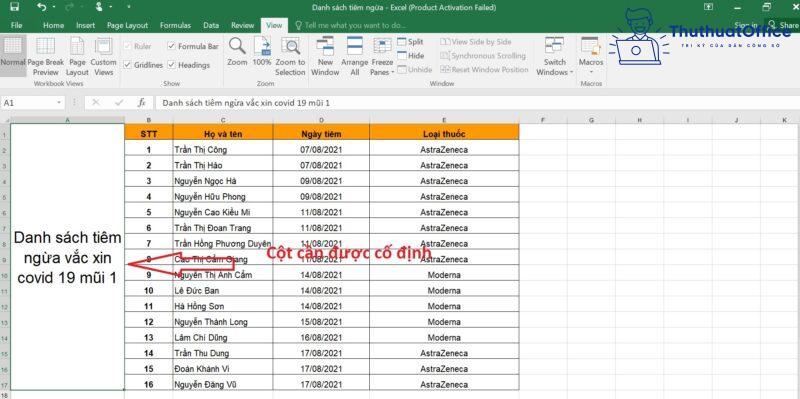This screenshot has height=399, width=800.
Task: Click the 'Loại thuốc' header cell
Action: (444, 134)
